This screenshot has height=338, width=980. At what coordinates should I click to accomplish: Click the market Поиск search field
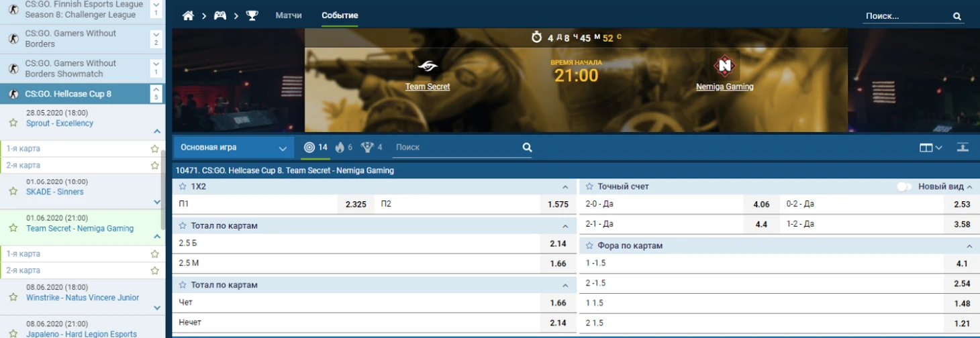[x=456, y=148]
